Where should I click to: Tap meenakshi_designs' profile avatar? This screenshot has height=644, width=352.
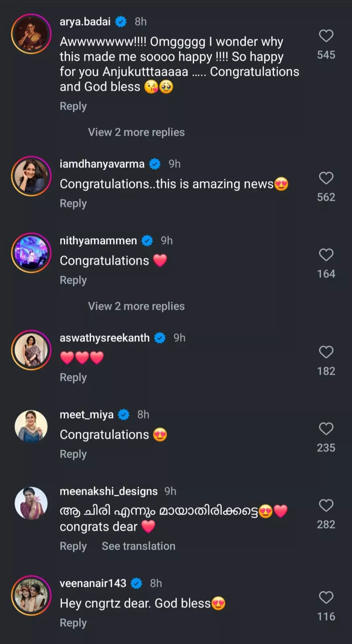point(31,503)
